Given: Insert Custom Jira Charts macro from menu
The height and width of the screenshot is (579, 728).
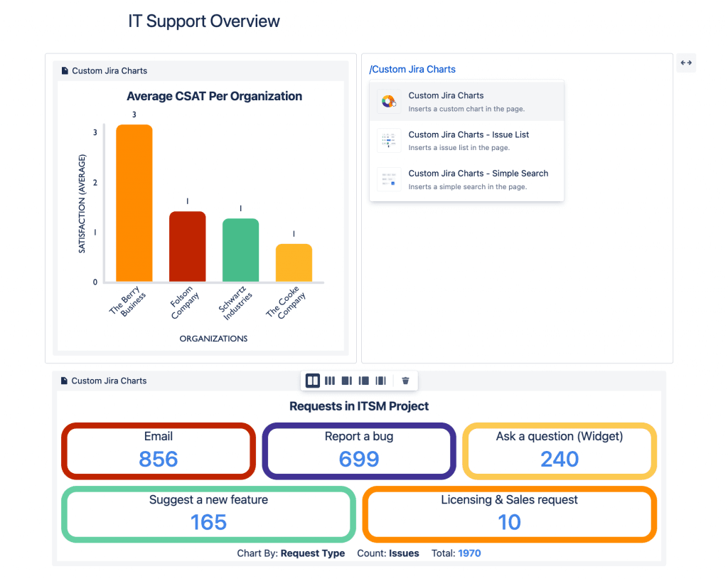Looking at the screenshot, I should (446, 95).
